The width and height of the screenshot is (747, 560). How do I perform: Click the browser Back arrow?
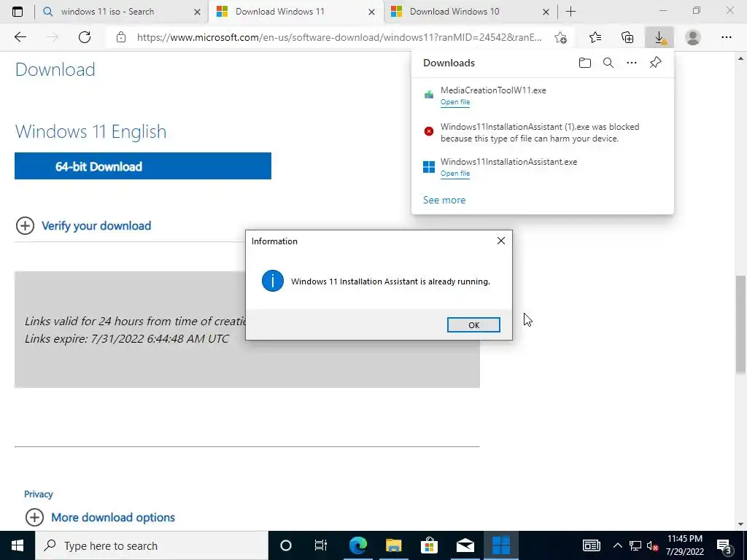coord(20,37)
